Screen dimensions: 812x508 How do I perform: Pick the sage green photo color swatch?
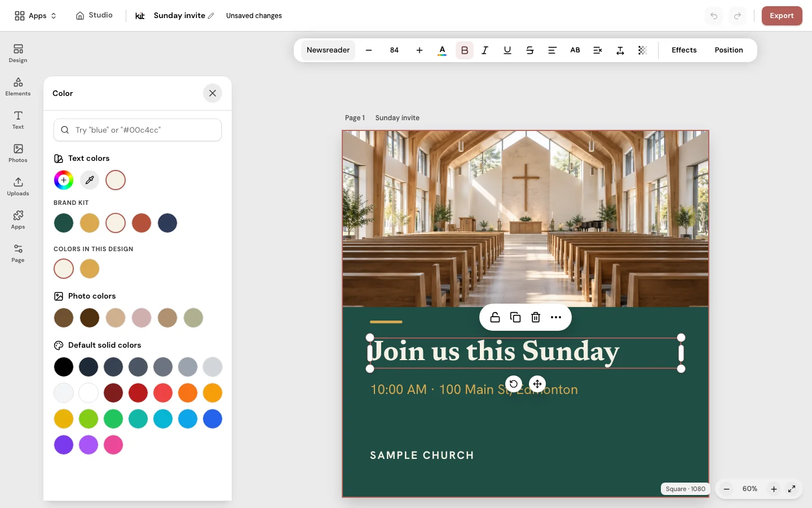pyautogui.click(x=193, y=318)
